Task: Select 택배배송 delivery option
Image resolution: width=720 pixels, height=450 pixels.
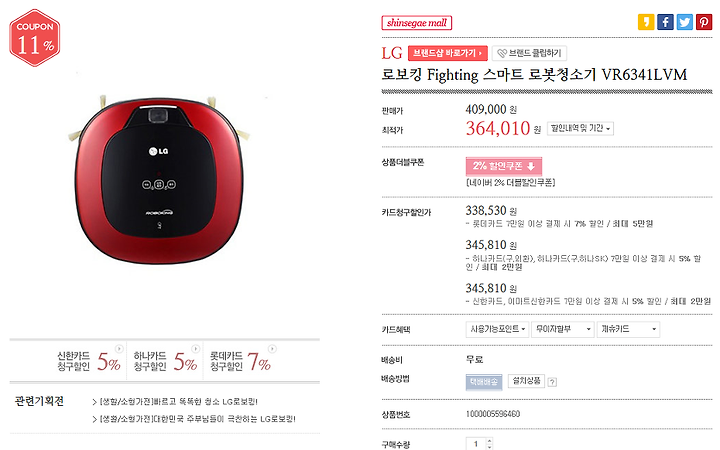Action: tap(484, 382)
